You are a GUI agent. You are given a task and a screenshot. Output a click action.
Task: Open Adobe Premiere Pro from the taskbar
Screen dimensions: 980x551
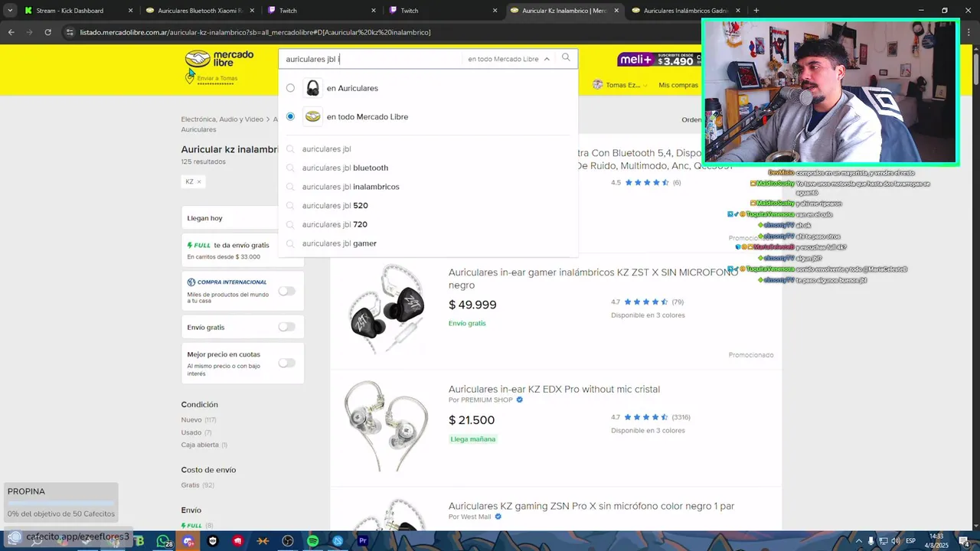click(x=363, y=541)
